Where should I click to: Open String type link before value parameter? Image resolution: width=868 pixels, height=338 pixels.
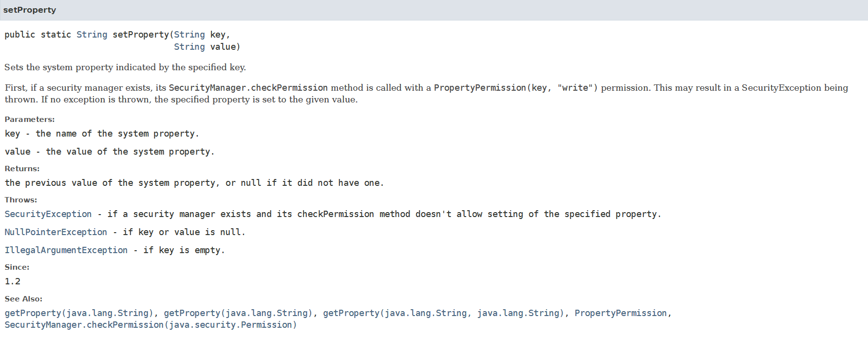coord(189,47)
